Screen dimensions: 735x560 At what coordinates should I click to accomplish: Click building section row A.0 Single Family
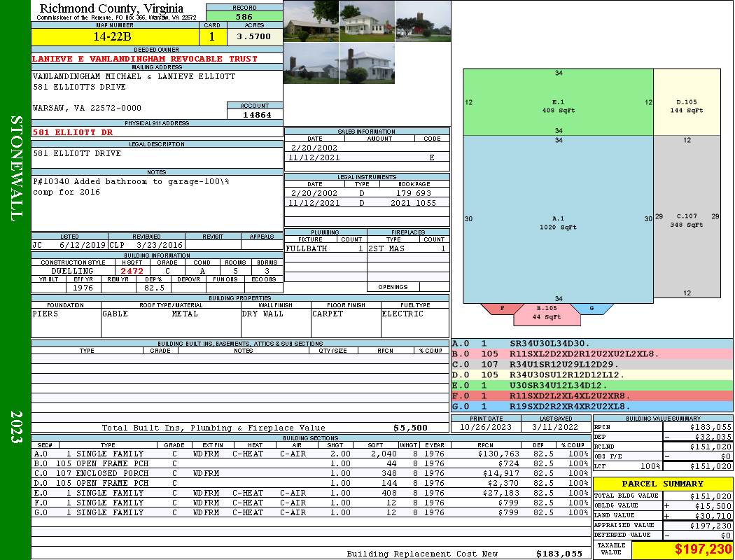tap(311, 454)
